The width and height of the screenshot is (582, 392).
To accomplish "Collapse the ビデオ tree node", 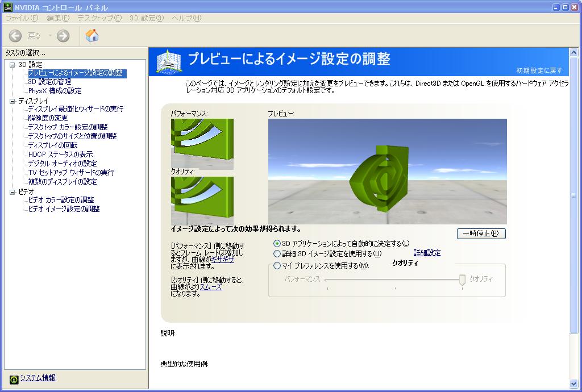I will coord(13,192).
